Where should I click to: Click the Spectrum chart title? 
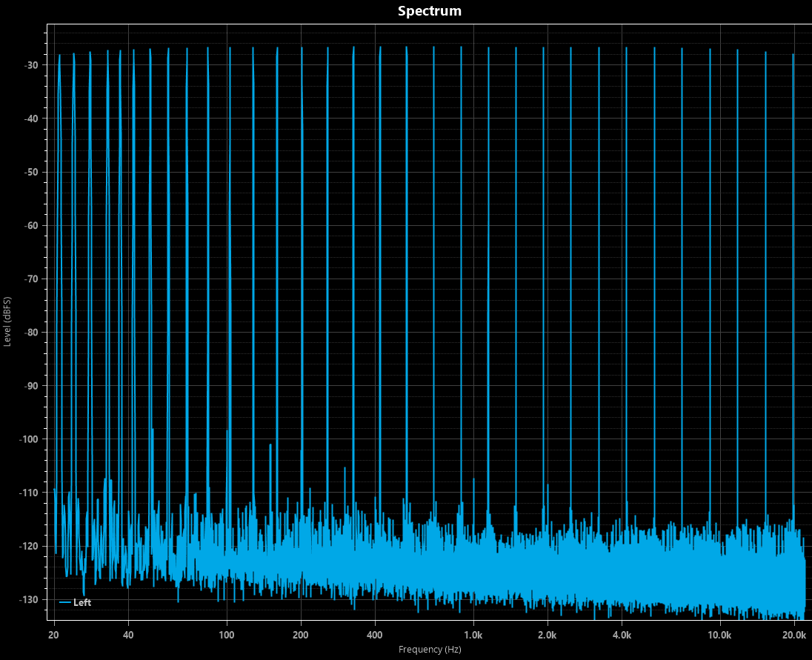pos(429,11)
